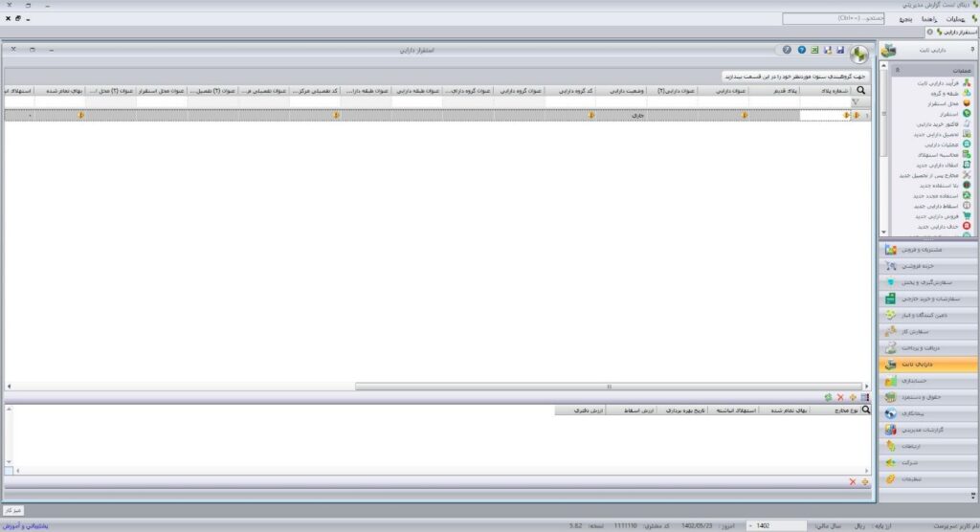Click the top search box
980x532 pixels.
point(834,19)
